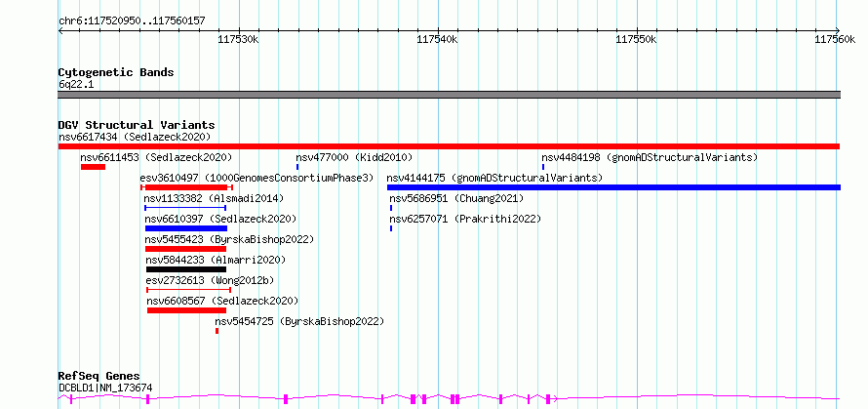Click the thin blue nsv1133382 bar

tap(185, 208)
